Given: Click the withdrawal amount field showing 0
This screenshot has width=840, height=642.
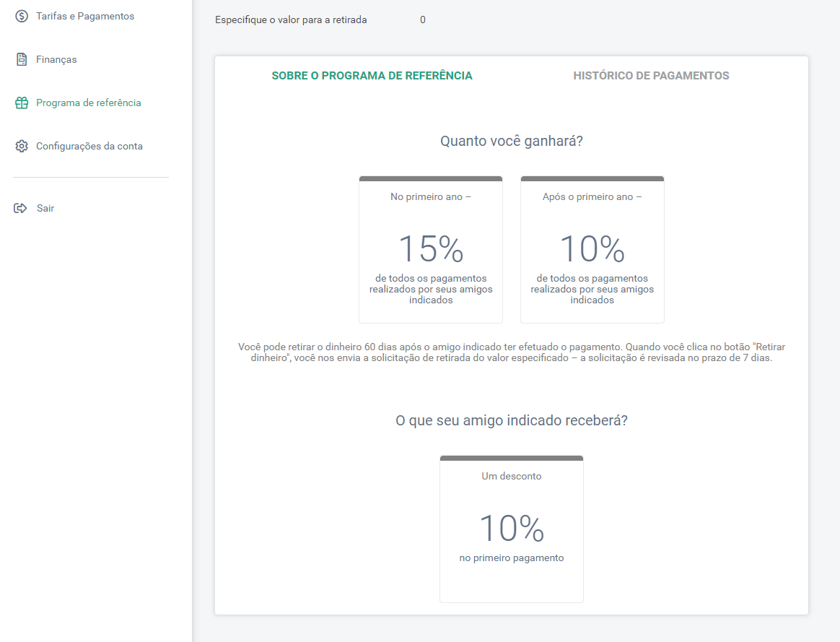Looking at the screenshot, I should click(423, 19).
